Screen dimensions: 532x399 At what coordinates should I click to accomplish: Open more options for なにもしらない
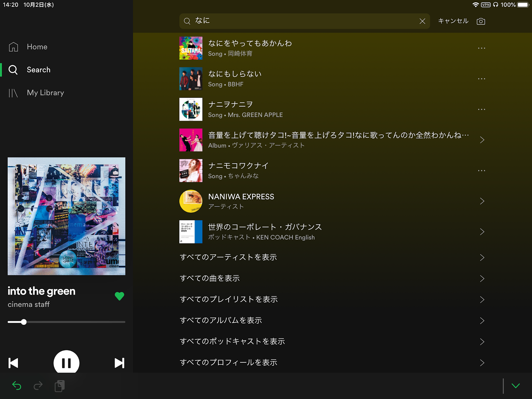(481, 79)
